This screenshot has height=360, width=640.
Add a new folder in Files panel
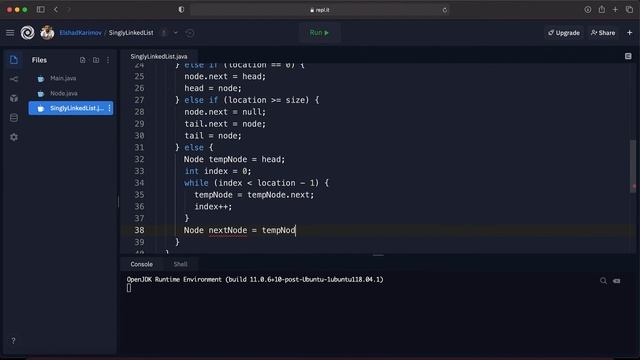tap(96, 60)
